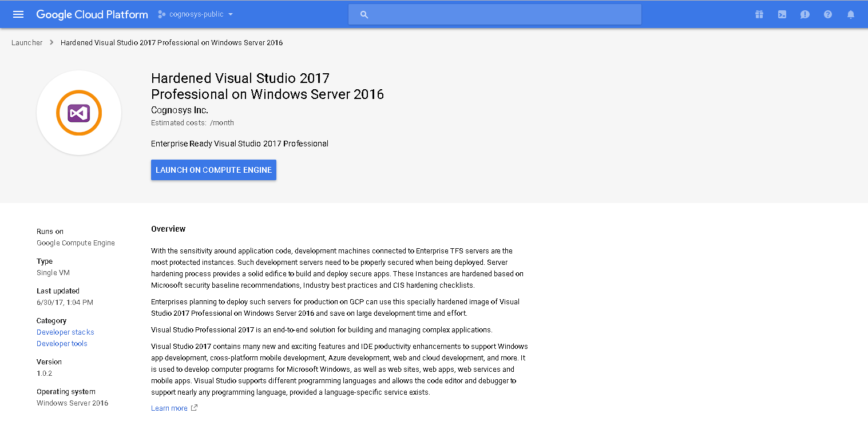The height and width of the screenshot is (425, 868).
Task: Click the search magnifier icon
Action: pos(364,14)
